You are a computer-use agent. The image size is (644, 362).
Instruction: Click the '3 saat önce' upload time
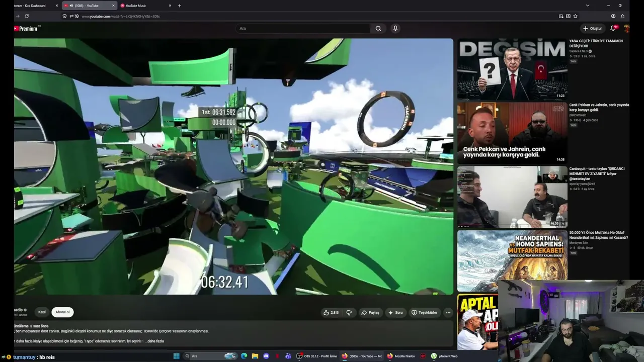click(39, 326)
